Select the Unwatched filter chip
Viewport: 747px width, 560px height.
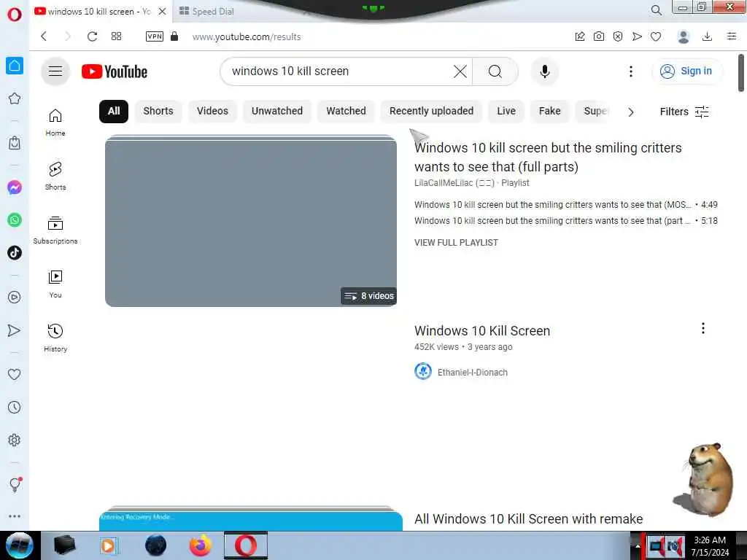[x=277, y=111]
